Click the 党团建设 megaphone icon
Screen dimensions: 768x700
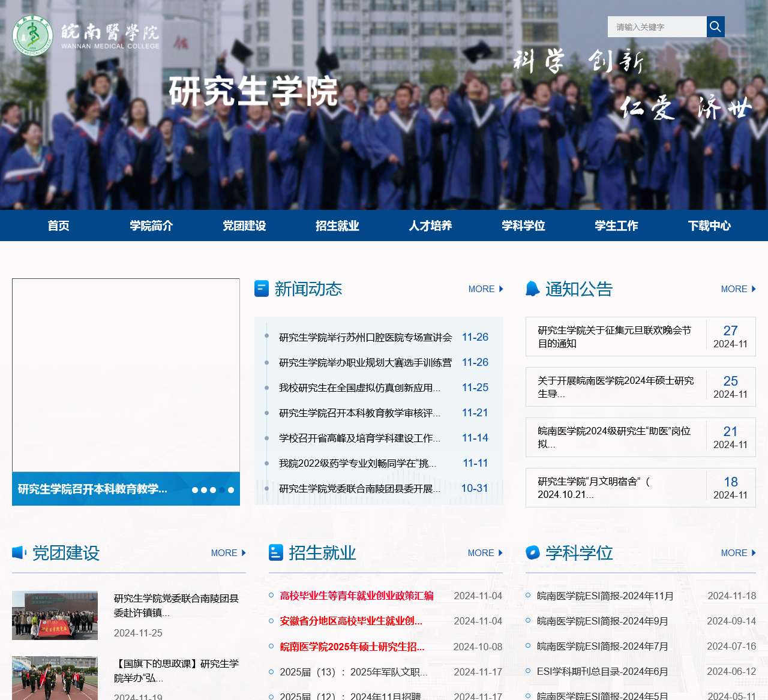click(x=19, y=552)
